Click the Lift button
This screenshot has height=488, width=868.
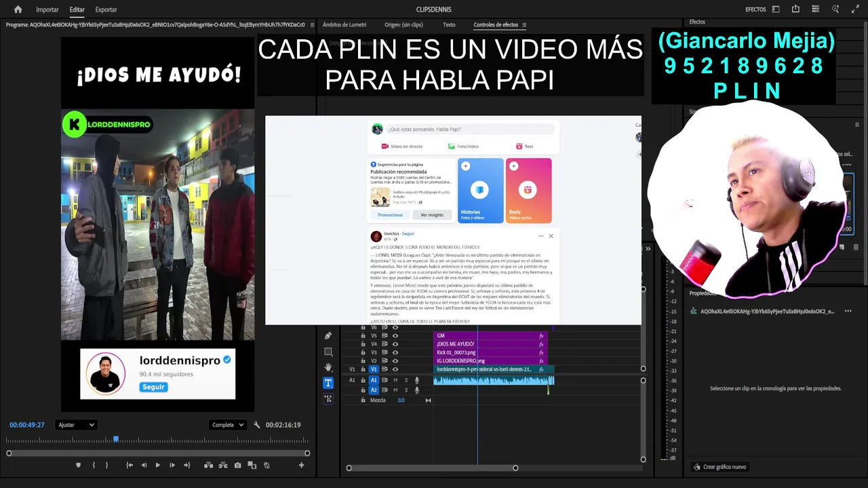(x=208, y=465)
